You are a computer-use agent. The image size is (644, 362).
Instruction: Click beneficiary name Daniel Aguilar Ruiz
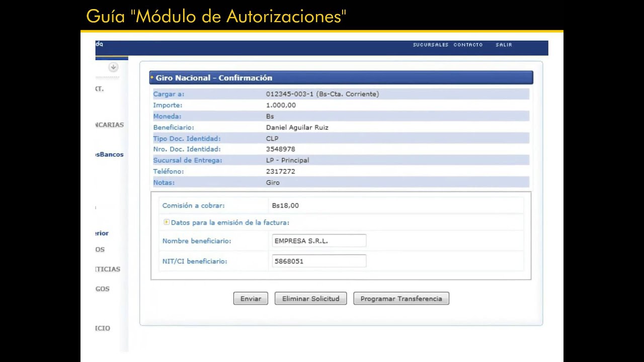point(297,127)
